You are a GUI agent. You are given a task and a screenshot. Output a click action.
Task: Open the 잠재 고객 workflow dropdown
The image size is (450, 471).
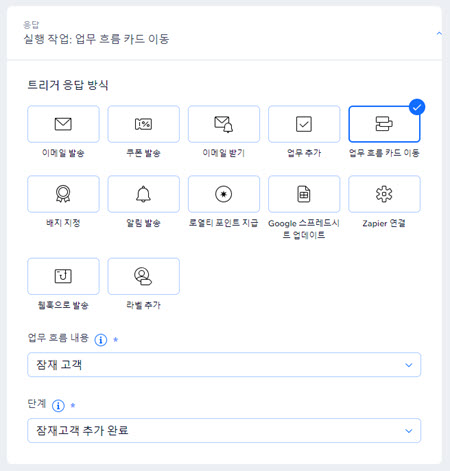point(224,365)
